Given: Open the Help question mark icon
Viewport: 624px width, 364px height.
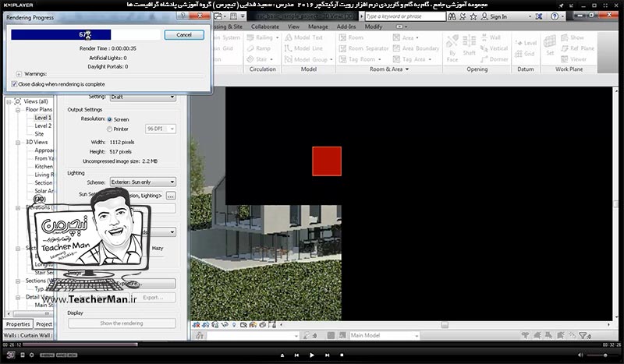Looking at the screenshot, I should point(555,16).
